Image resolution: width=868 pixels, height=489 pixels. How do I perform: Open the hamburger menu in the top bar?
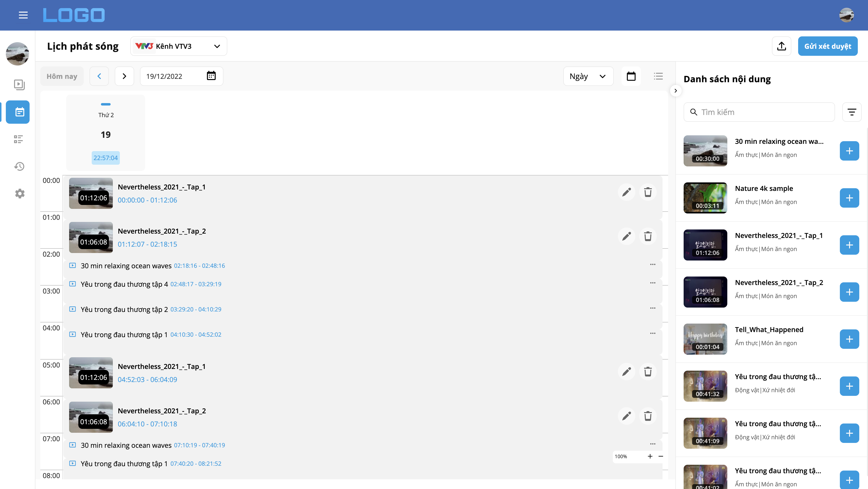coord(23,15)
